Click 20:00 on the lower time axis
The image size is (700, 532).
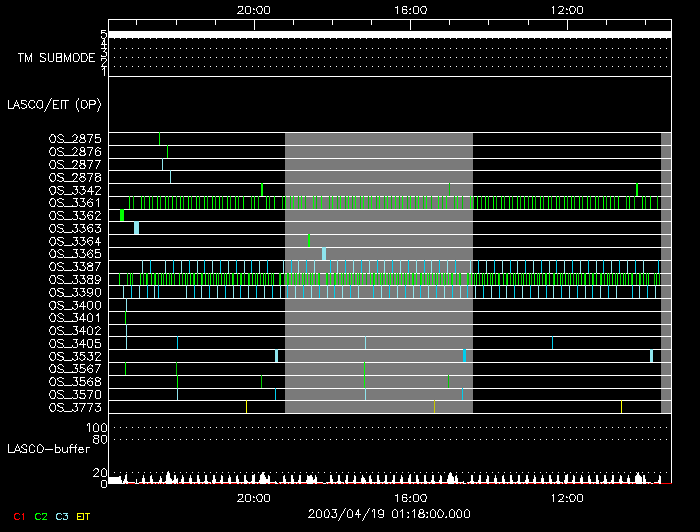click(x=254, y=498)
